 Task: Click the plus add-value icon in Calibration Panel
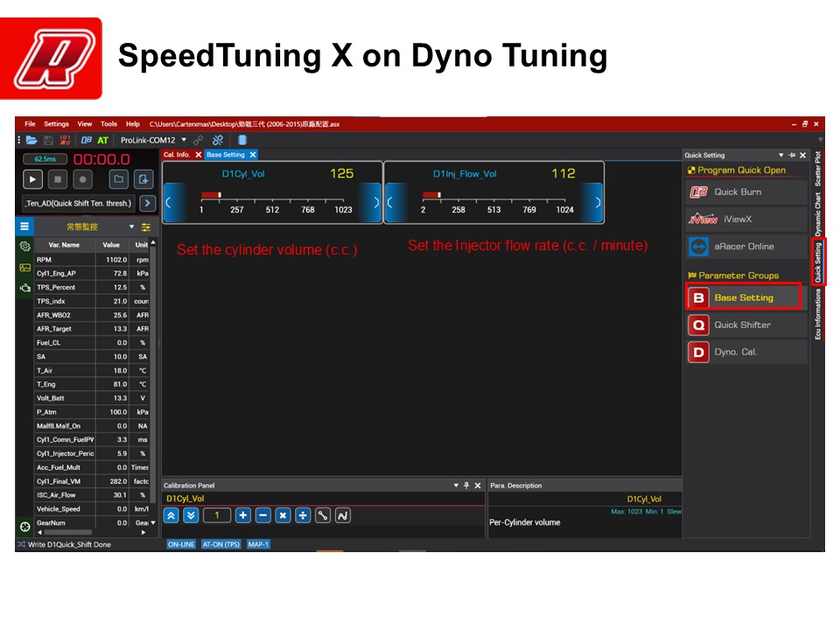[243, 515]
